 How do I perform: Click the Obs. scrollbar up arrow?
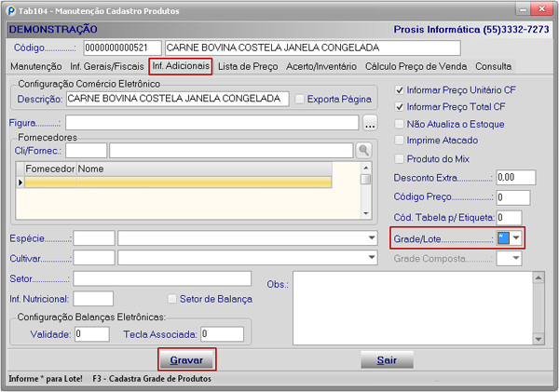539,277
